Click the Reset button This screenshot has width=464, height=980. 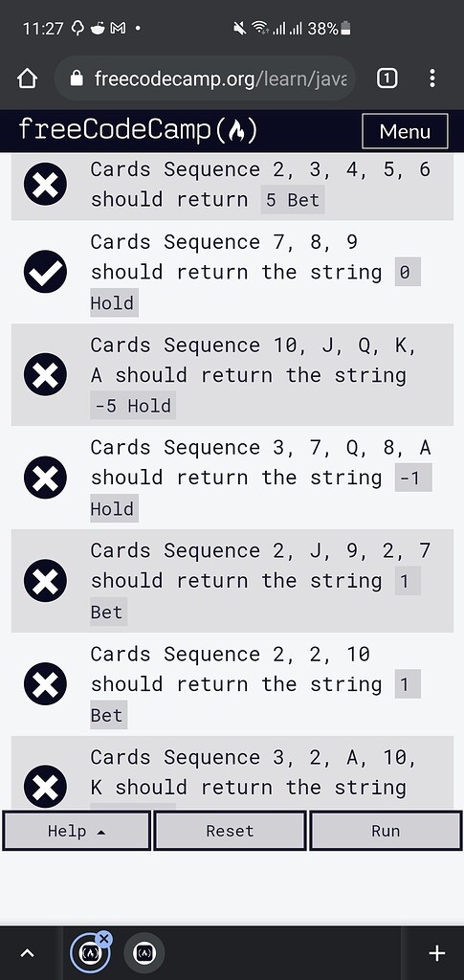point(230,831)
